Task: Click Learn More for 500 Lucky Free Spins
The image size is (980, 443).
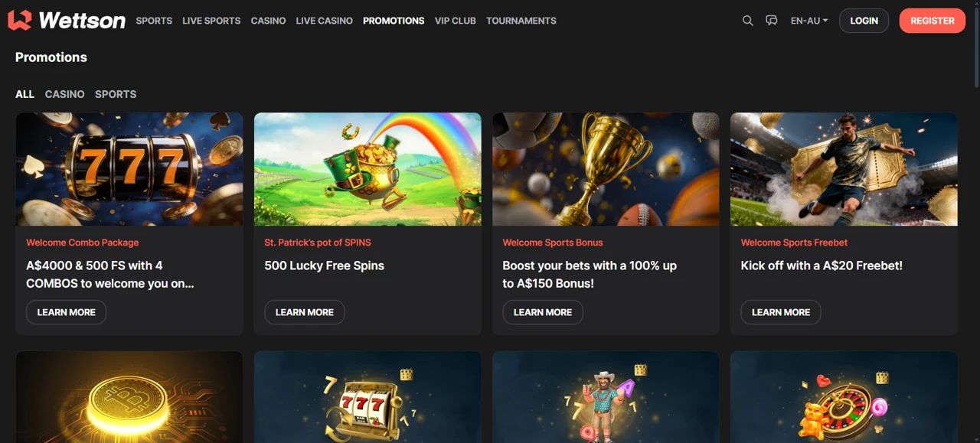Action: click(304, 312)
